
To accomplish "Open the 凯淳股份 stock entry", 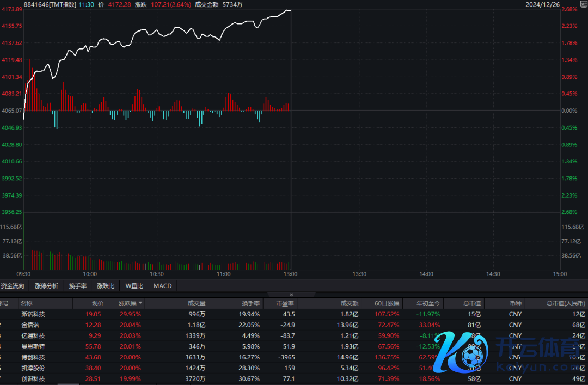I will (x=33, y=368).
